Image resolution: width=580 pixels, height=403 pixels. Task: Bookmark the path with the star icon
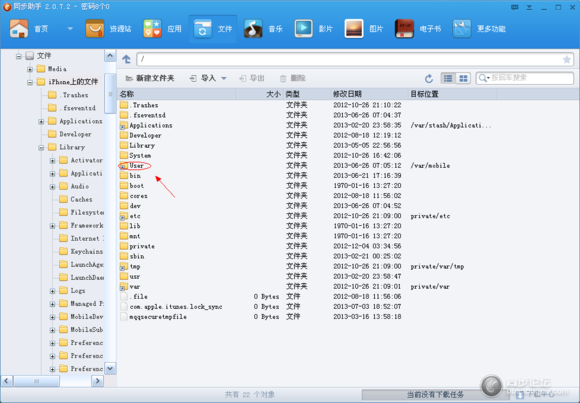[x=567, y=59]
